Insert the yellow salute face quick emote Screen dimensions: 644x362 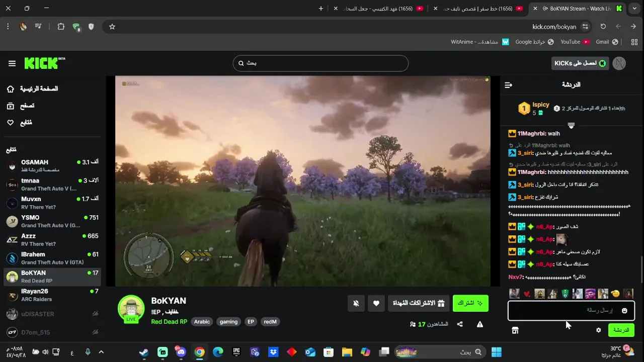tap(615, 294)
